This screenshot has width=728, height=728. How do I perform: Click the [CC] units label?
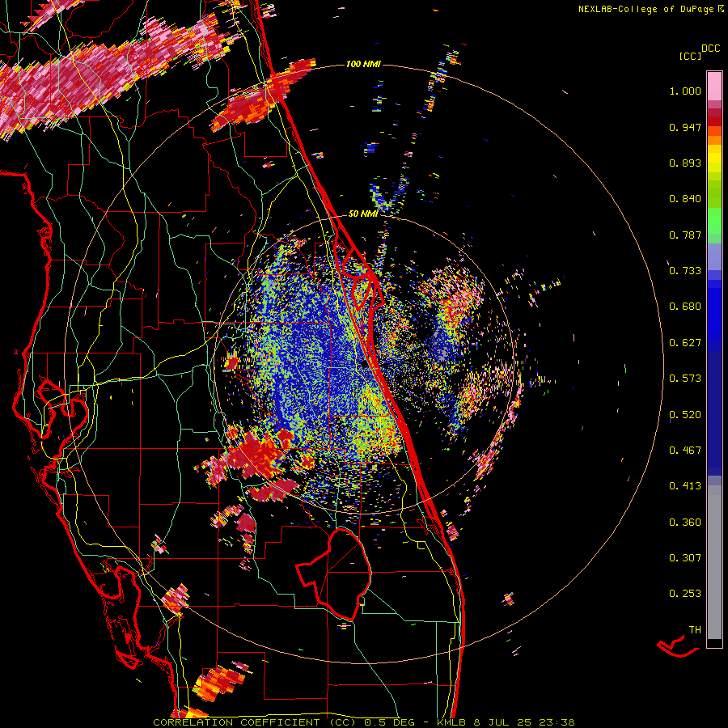tap(691, 56)
